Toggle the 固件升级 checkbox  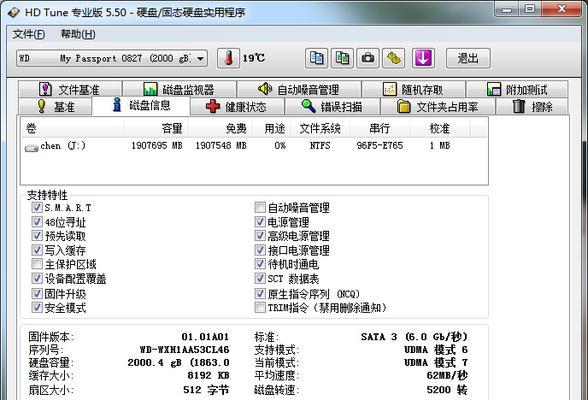point(37,294)
